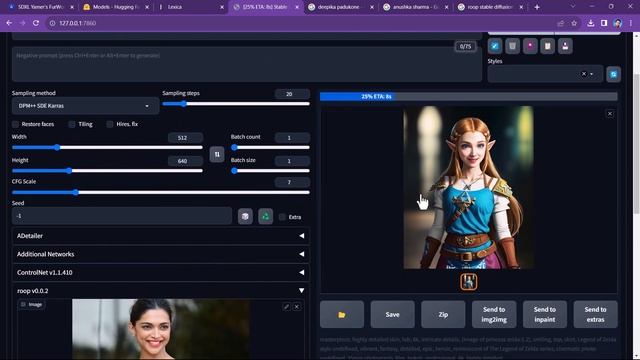Click the blue arrow read-prompt icon
The width and height of the screenshot is (640, 360).
click(x=495, y=46)
